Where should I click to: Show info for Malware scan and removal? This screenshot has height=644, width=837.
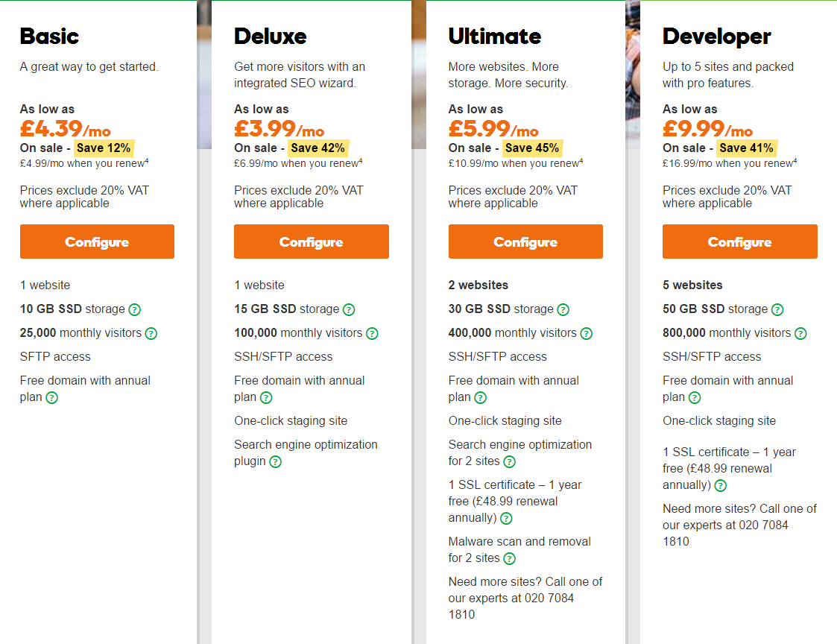click(510, 558)
